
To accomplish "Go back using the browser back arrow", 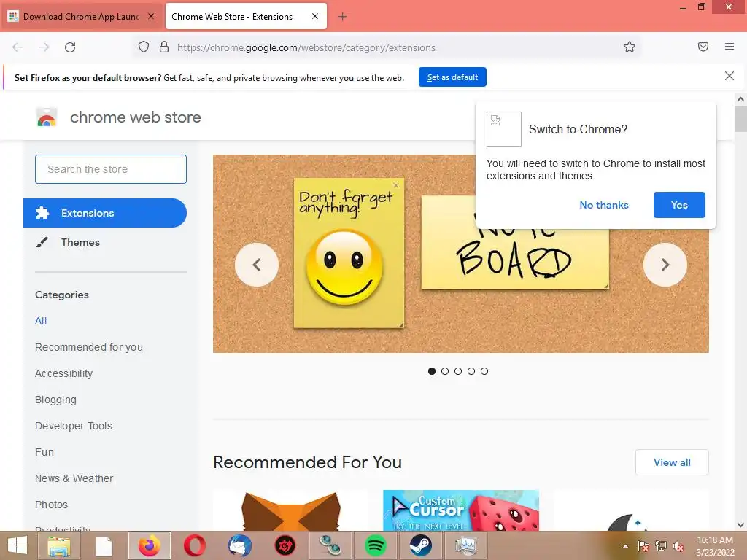I will pyautogui.click(x=18, y=47).
